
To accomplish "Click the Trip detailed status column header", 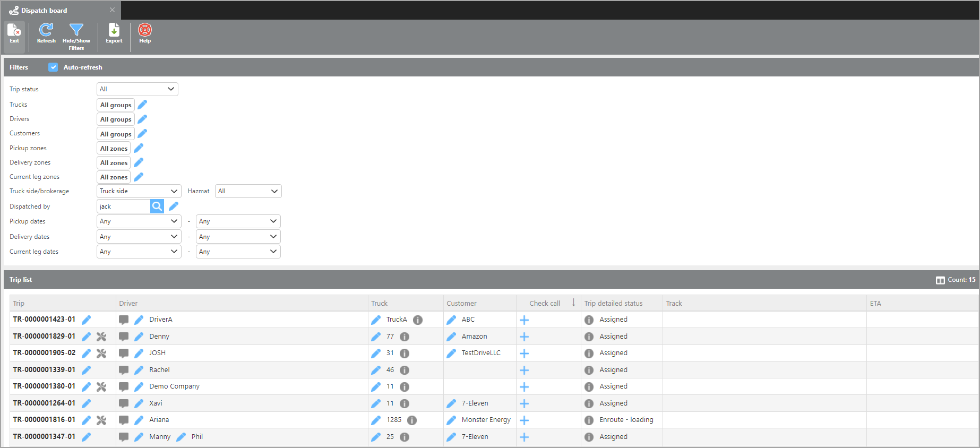I will (x=613, y=304).
